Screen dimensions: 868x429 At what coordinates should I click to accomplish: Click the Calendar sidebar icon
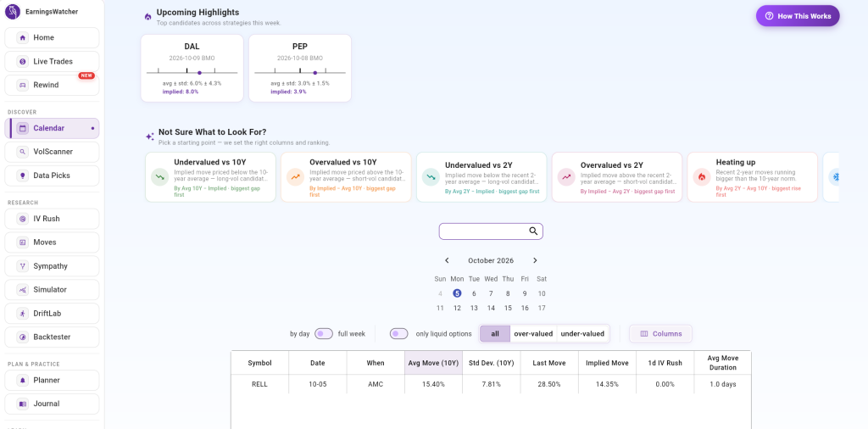23,128
